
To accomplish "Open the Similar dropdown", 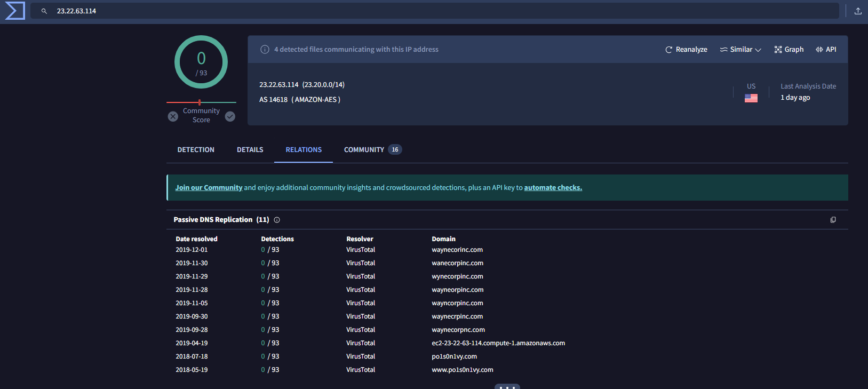I will (740, 49).
